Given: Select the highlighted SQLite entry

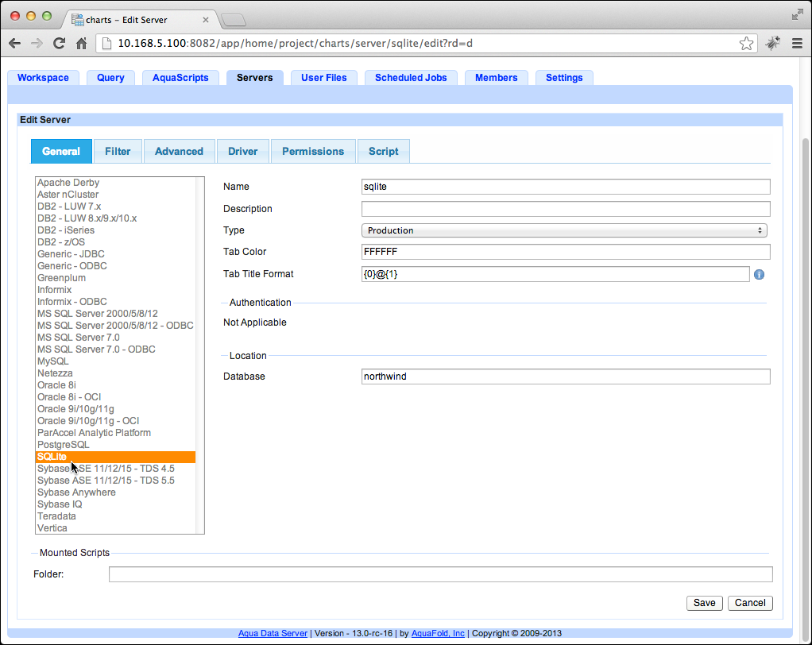Looking at the screenshot, I should tap(115, 457).
